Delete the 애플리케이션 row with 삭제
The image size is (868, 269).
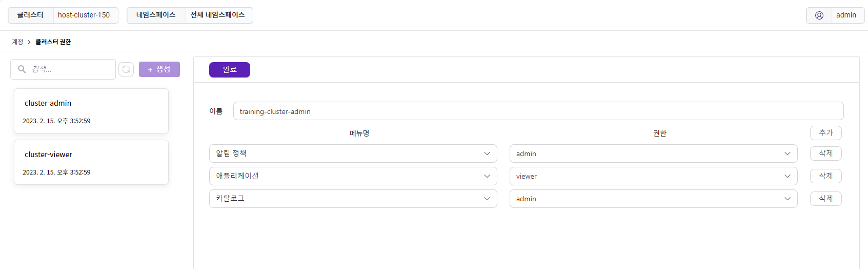click(826, 176)
